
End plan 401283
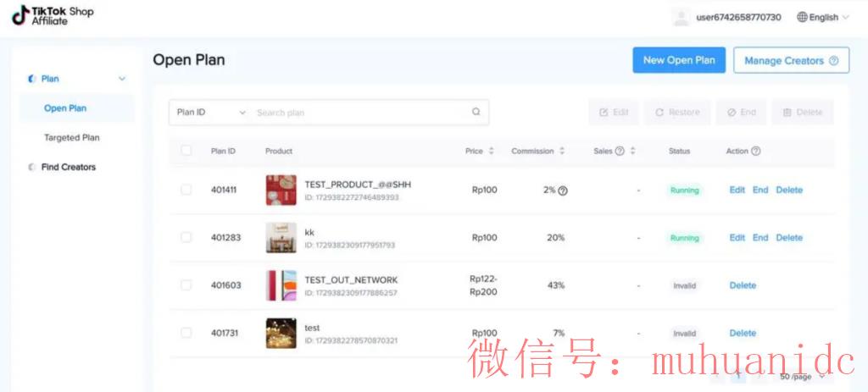tap(760, 237)
